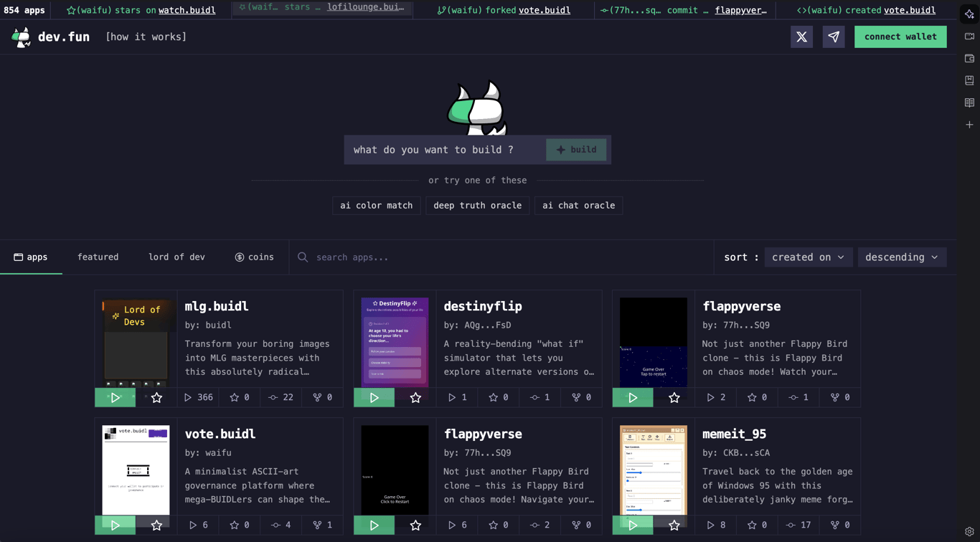Switch to the featured tab

pyautogui.click(x=98, y=257)
